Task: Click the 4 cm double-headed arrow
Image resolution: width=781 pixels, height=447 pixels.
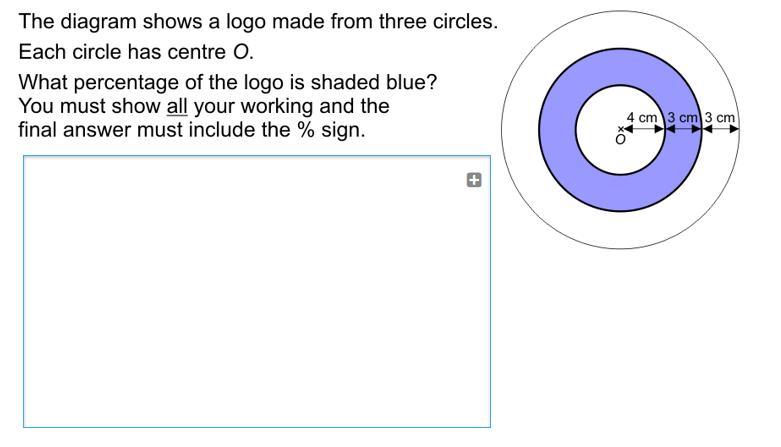Action: tap(644, 129)
